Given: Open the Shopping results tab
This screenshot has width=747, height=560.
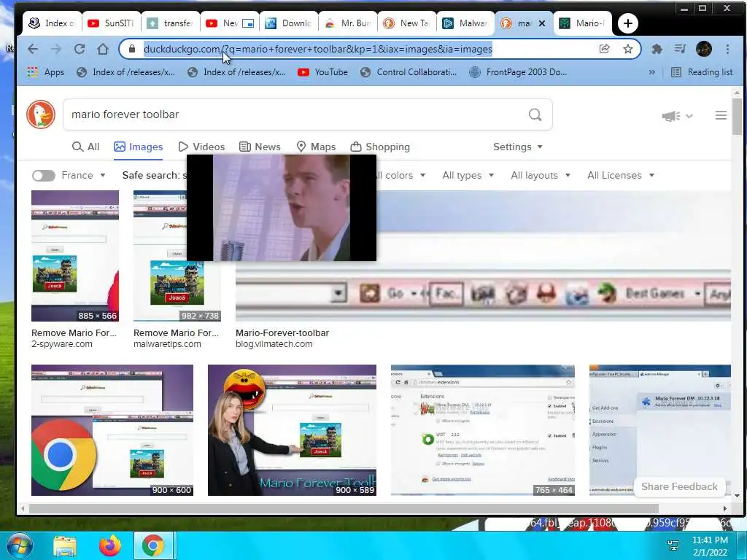Looking at the screenshot, I should click(379, 147).
